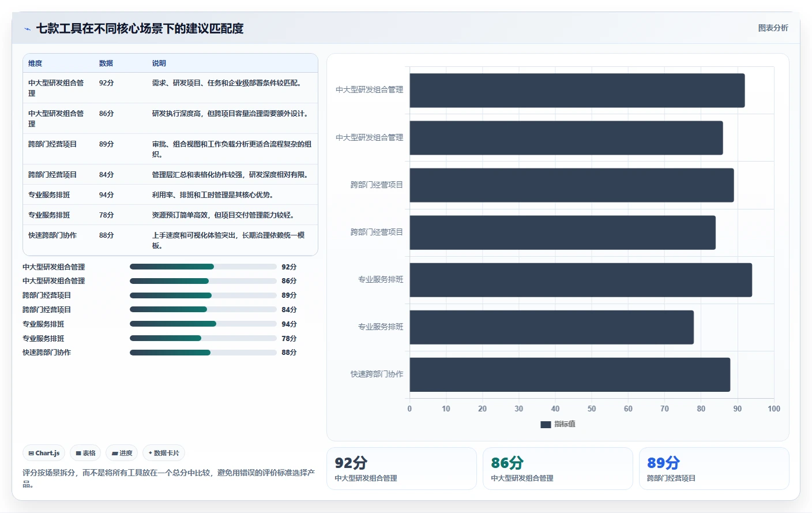
Task: Select the table cell showing 84分
Action: 107,175
